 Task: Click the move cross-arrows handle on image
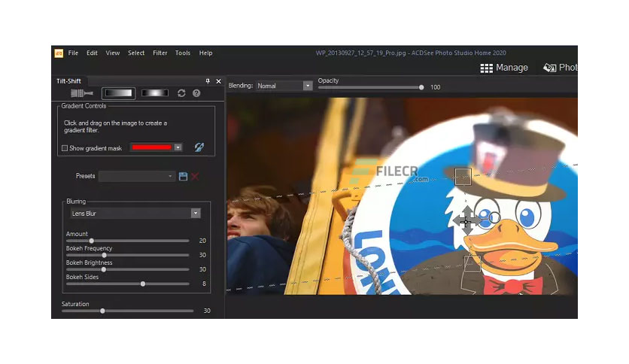[x=466, y=221]
